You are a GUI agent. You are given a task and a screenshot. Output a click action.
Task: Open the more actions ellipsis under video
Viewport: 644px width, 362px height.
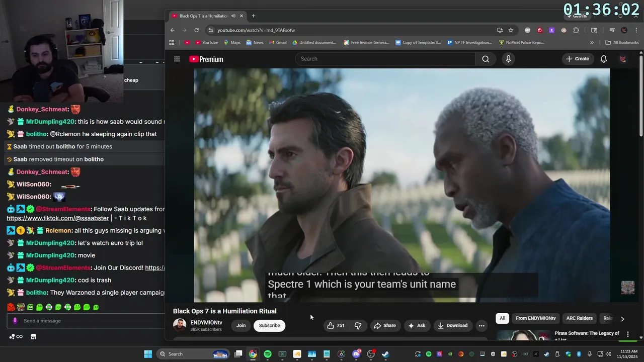point(481,325)
